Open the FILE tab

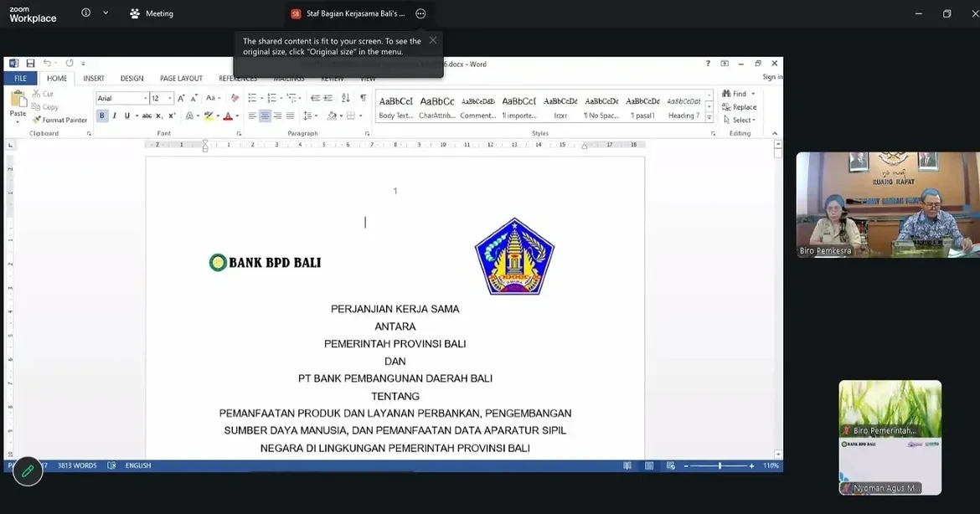tap(21, 78)
